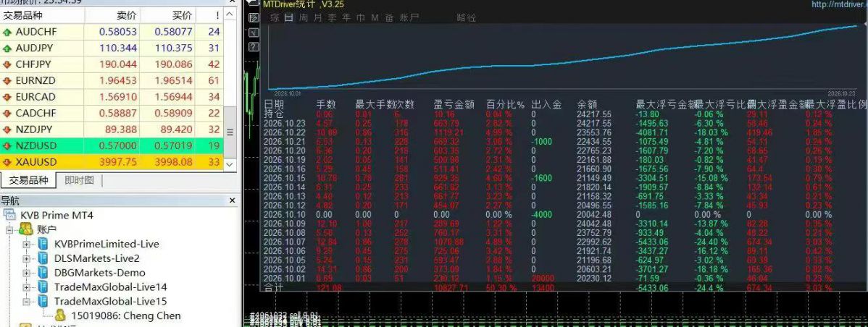
Task: Select the NZDJPY down-arrow icon
Action: point(7,129)
